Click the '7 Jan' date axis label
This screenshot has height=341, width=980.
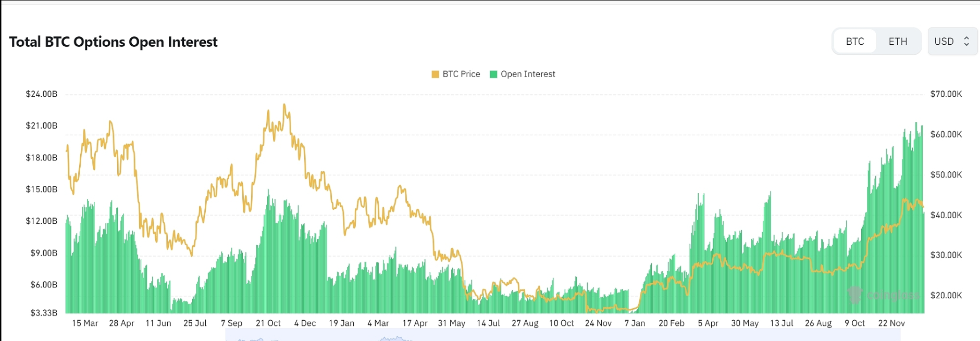tap(635, 323)
